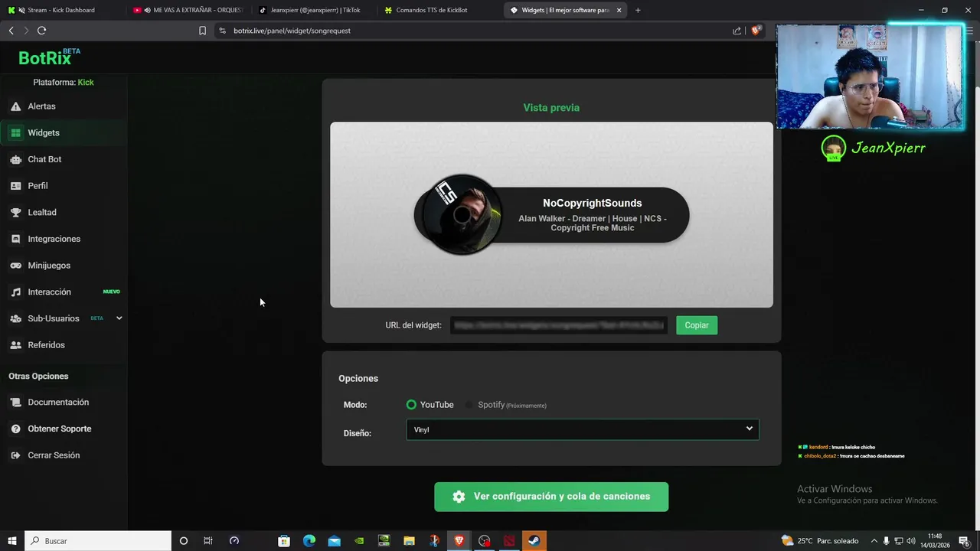Open Steam from the taskbar
980x551 pixels.
[534, 541]
